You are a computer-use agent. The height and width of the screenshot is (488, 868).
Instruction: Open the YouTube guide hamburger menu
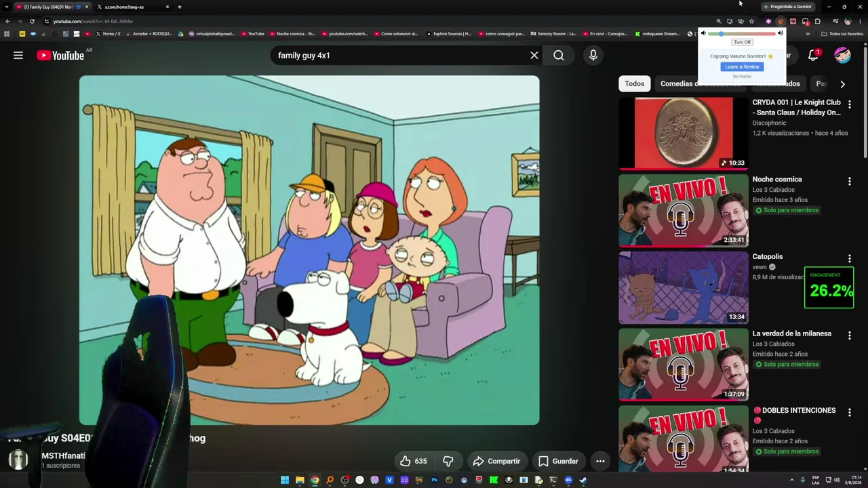point(18,56)
